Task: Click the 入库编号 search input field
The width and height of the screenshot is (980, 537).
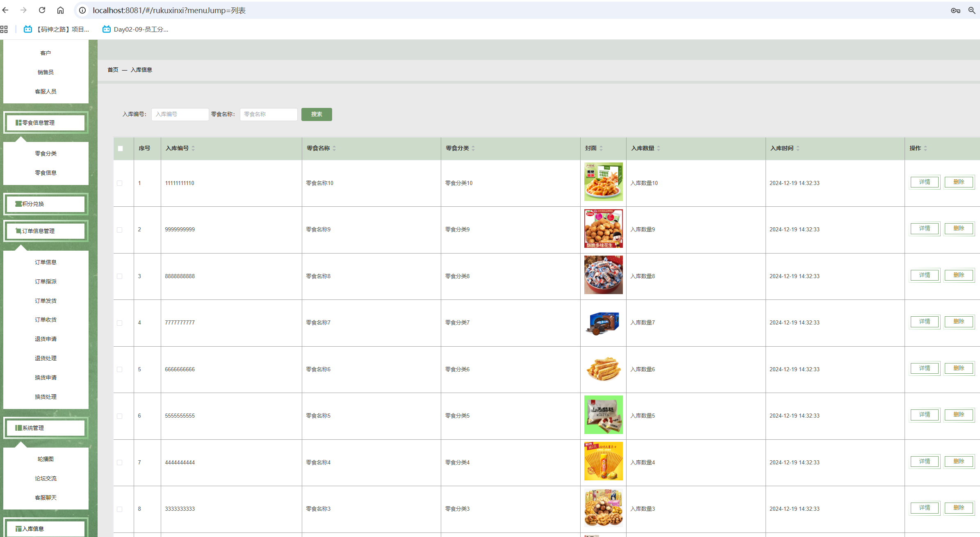Action: click(x=180, y=114)
